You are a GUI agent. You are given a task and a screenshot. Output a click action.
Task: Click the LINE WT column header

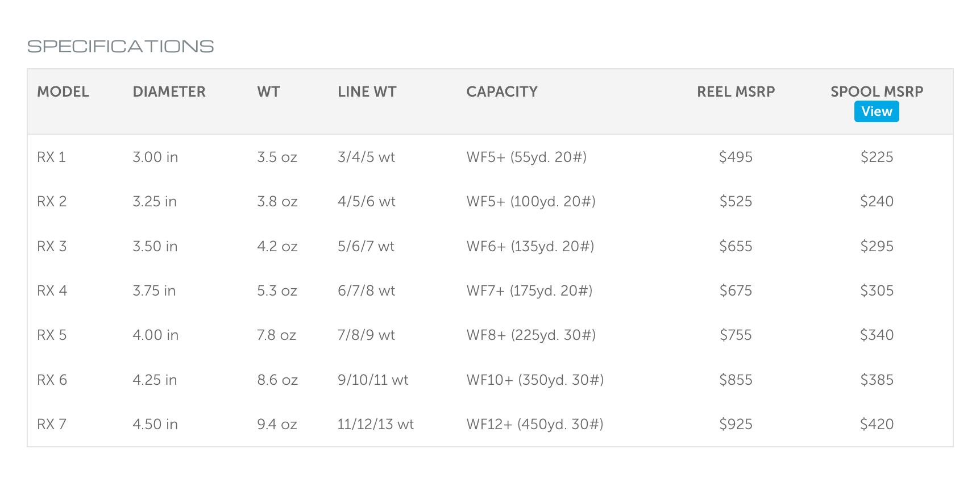pos(367,92)
